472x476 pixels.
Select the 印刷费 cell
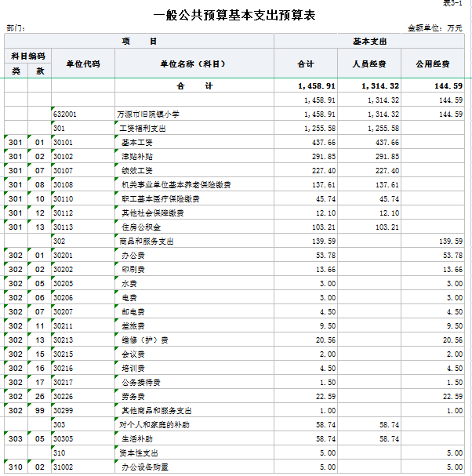(x=194, y=269)
